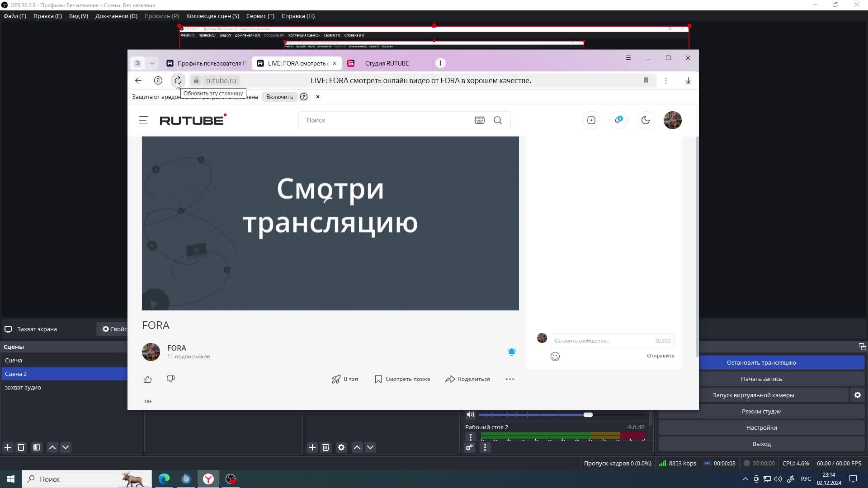
Task: Click the Остановить трансляцию button
Action: 761,362
